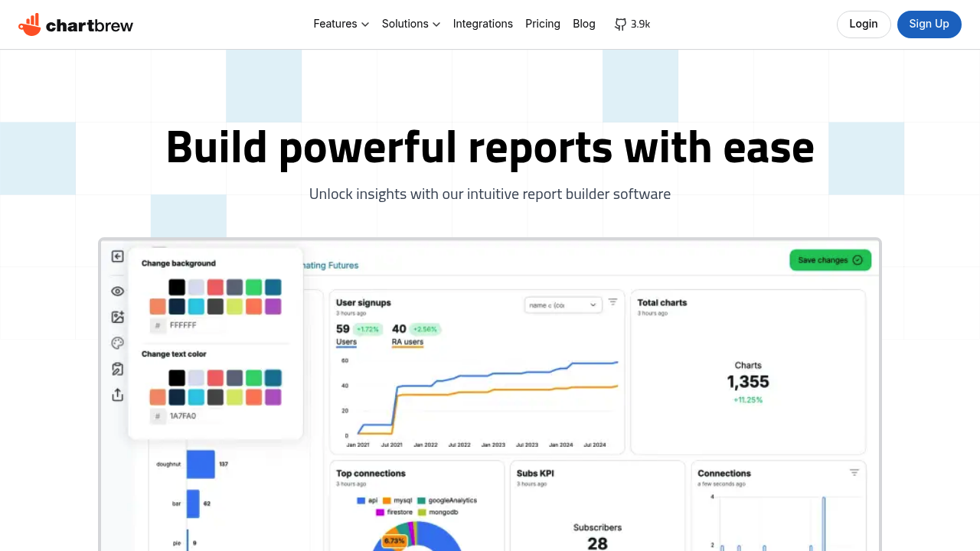
Task: Expand the Features menu
Action: point(341,24)
